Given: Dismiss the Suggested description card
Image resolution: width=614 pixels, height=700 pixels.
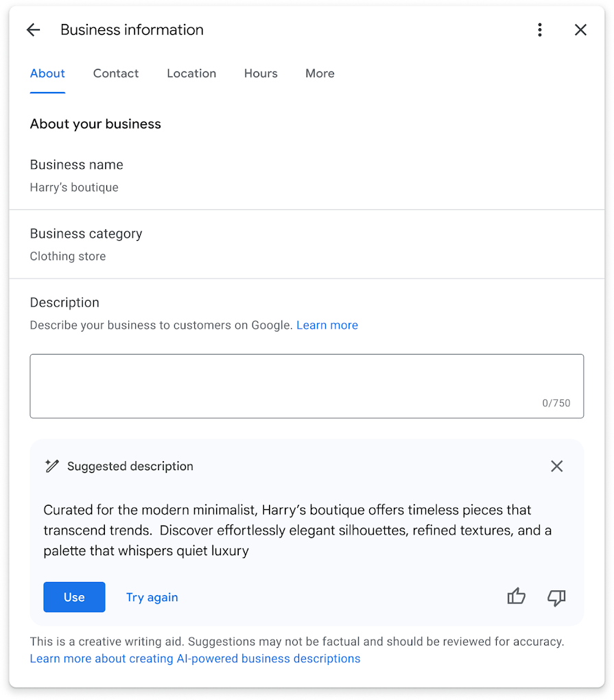Looking at the screenshot, I should tap(557, 466).
